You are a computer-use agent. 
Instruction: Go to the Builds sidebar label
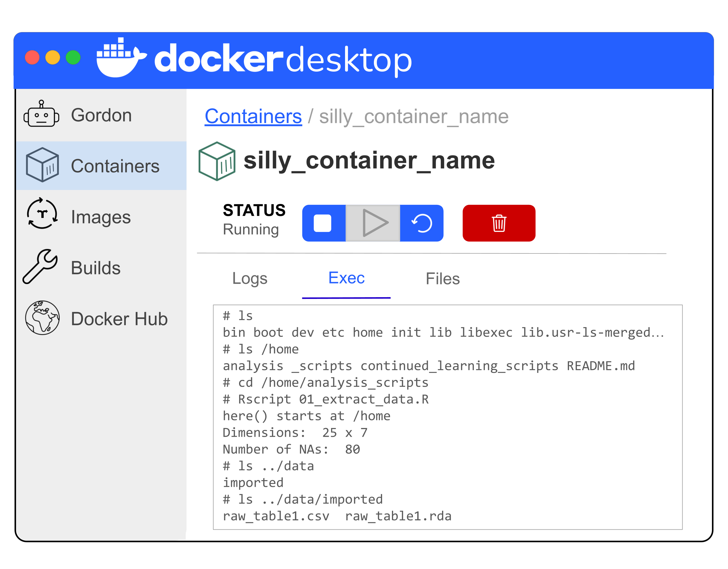coord(96,268)
